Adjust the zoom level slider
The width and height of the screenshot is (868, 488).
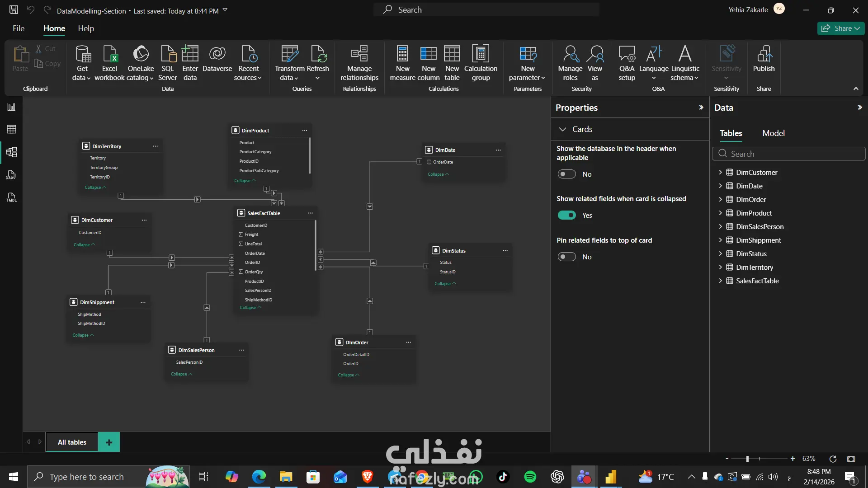point(747,459)
